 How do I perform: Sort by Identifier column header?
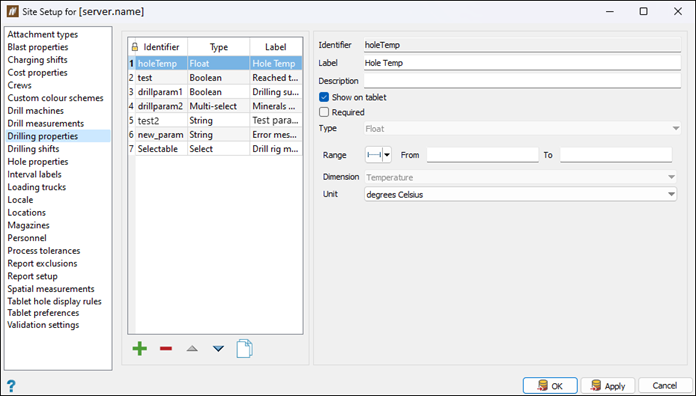coord(161,47)
